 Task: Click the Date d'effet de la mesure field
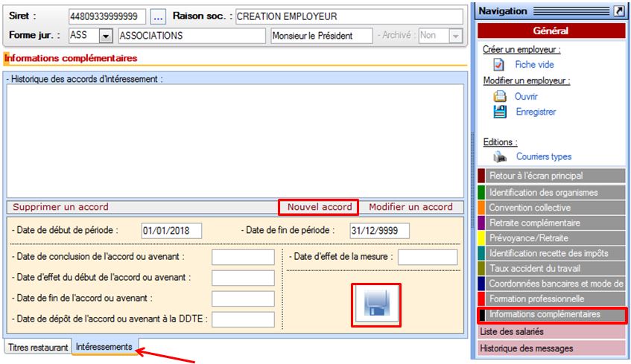[x=428, y=257]
